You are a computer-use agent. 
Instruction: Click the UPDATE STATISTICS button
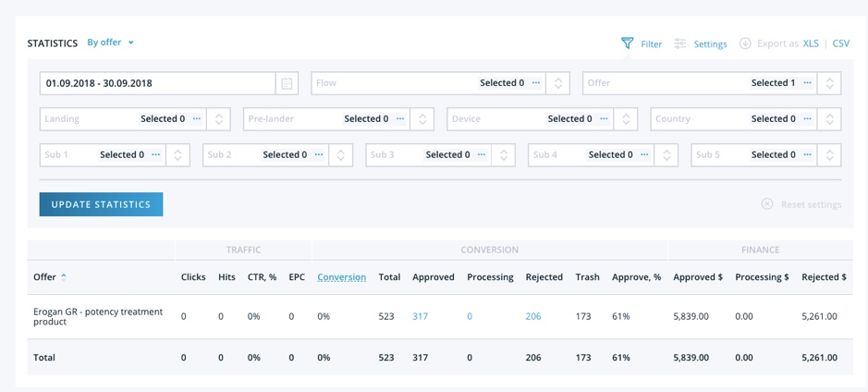tap(102, 204)
